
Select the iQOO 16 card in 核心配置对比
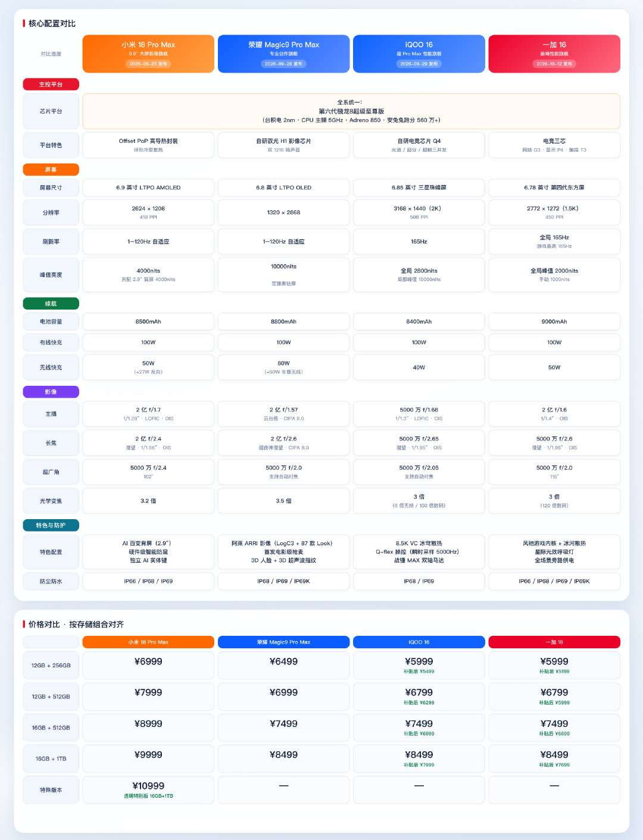coord(419,54)
